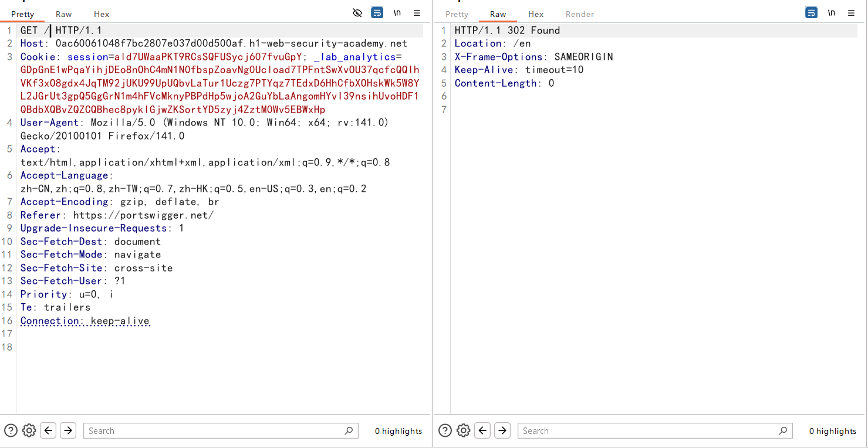Go to previous search match in request
868x448 pixels.
click(49, 430)
